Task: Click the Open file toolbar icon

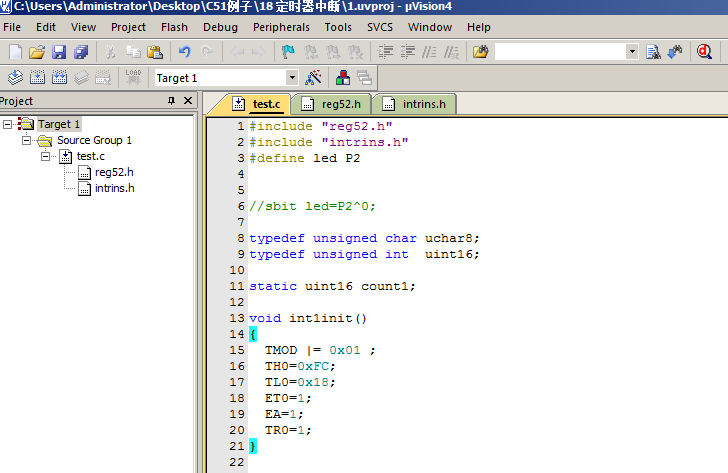Action: (37, 52)
